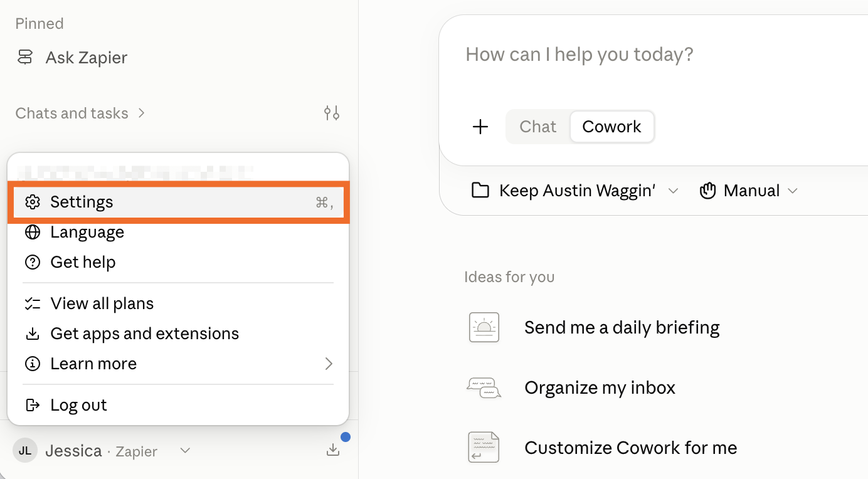
Task: Click the Jessica account name
Action: tap(73, 451)
